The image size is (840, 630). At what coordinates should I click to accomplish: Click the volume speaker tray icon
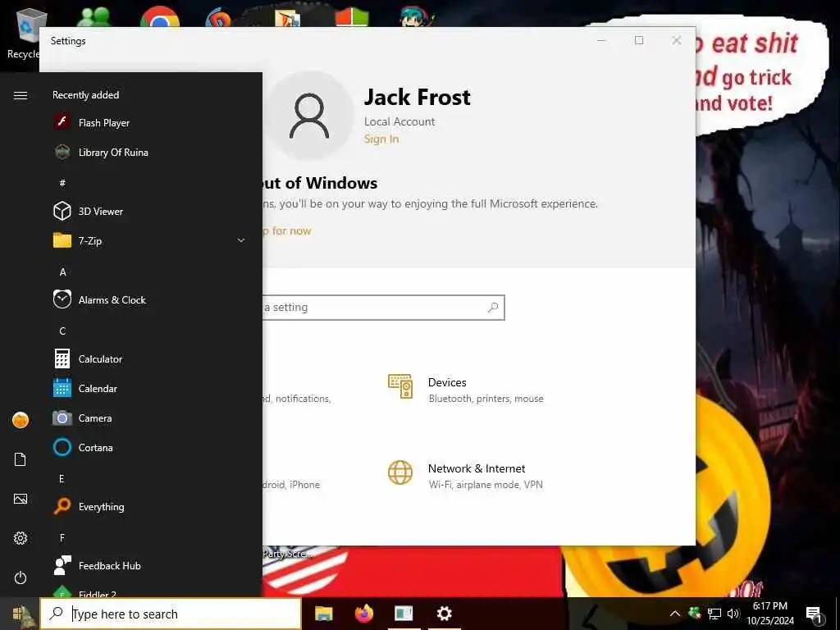[733, 614]
